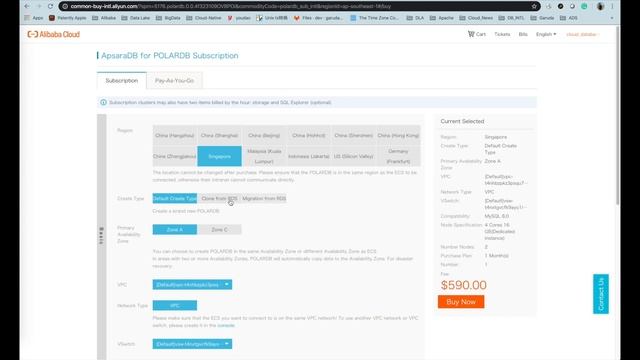Screen dimensions: 640x360
Task: Open the DB_INTL bookmarks folder
Action: (512, 18)
